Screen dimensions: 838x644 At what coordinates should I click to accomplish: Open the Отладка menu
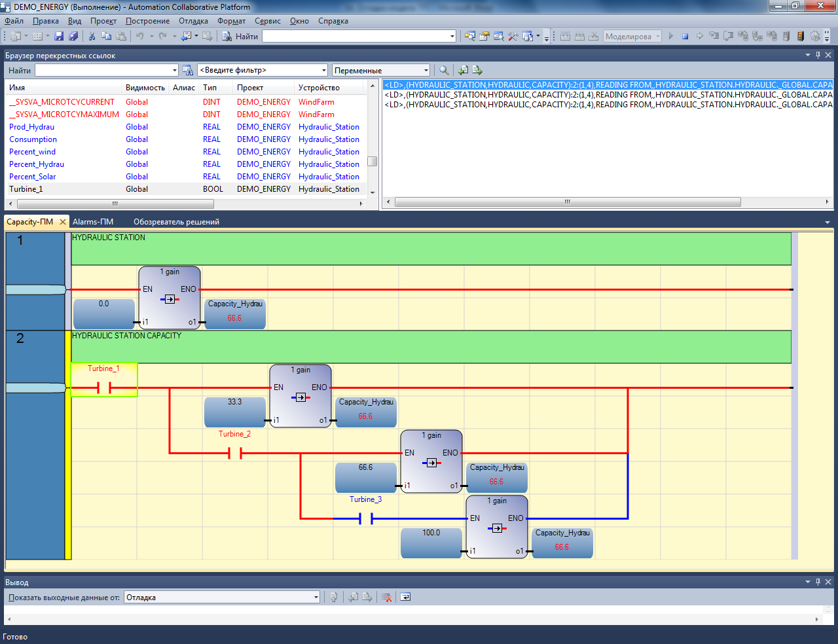(193, 21)
